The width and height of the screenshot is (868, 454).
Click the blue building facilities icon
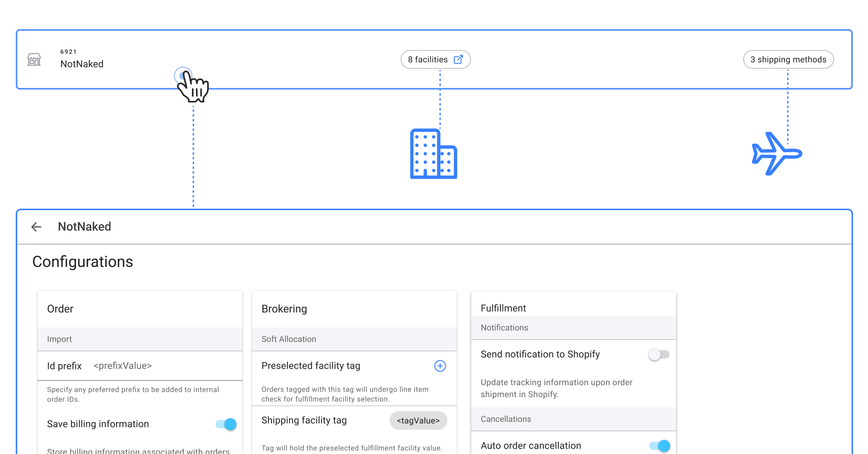(433, 154)
